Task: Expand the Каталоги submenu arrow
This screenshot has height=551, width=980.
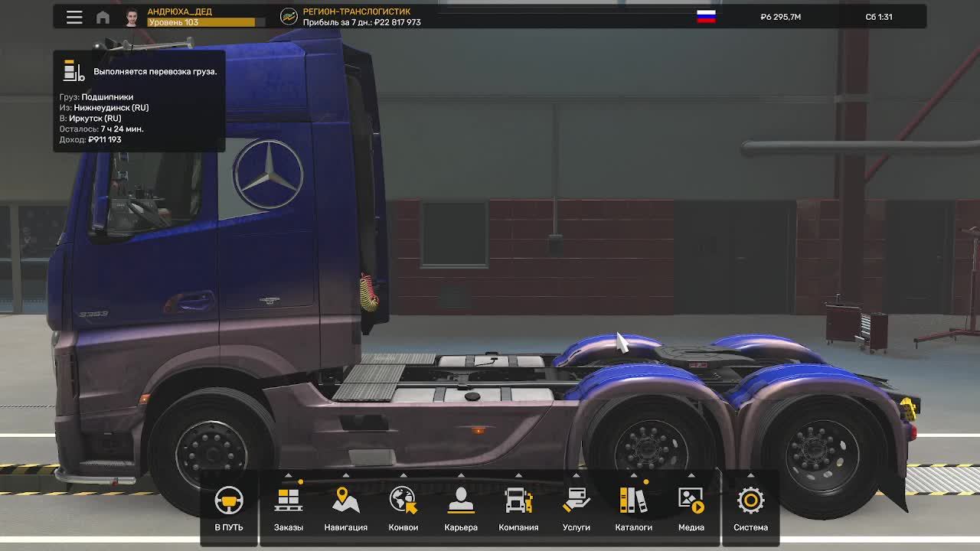Action: tap(634, 475)
